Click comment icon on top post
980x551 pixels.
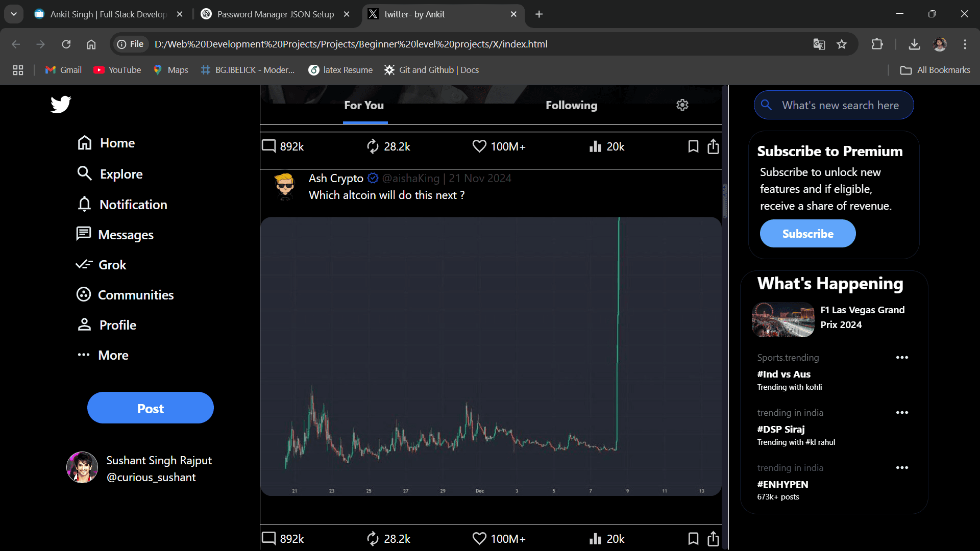tap(269, 146)
